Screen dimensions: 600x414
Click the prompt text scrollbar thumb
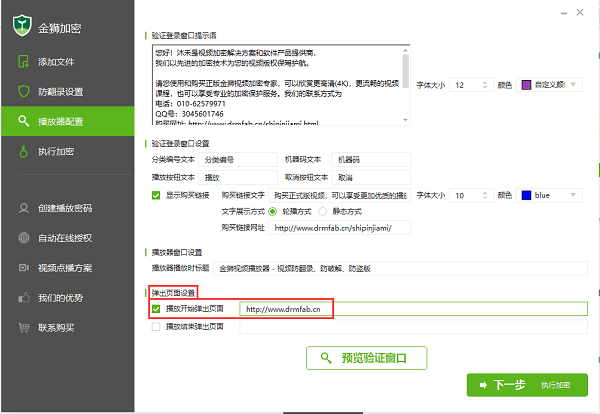406,71
